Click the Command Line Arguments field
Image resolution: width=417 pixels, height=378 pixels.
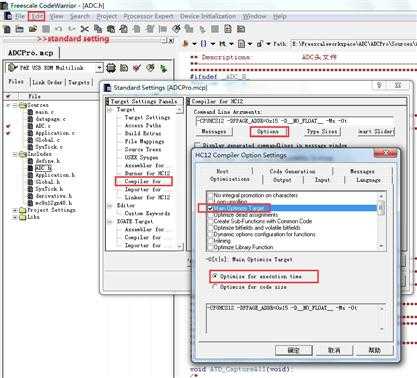295,121
